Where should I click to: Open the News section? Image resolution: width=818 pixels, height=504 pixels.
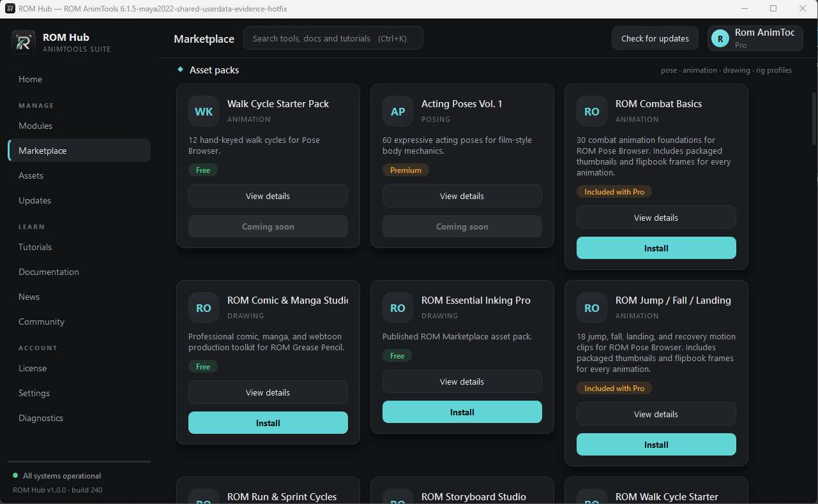click(x=79, y=297)
